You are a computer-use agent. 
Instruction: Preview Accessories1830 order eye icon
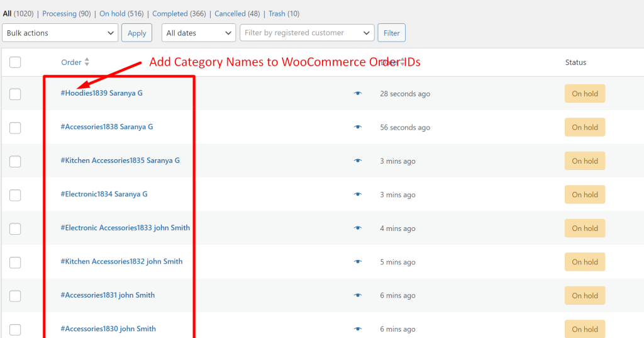[358, 329]
